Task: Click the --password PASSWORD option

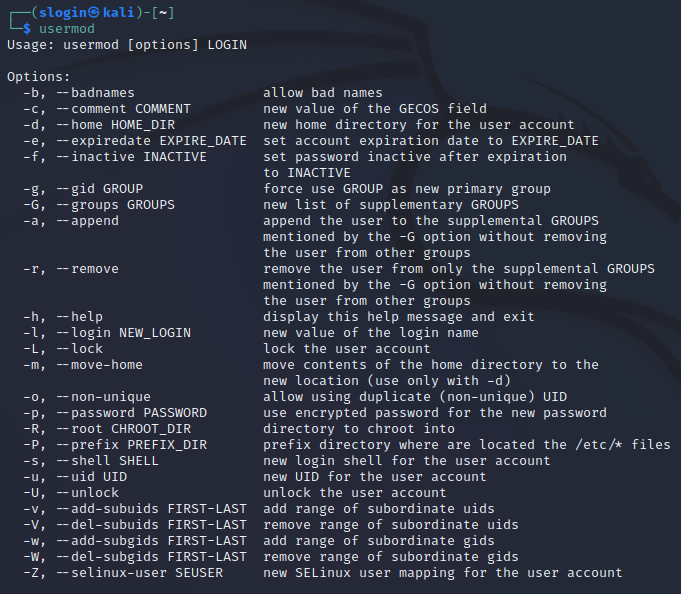Action: pyautogui.click(x=132, y=413)
